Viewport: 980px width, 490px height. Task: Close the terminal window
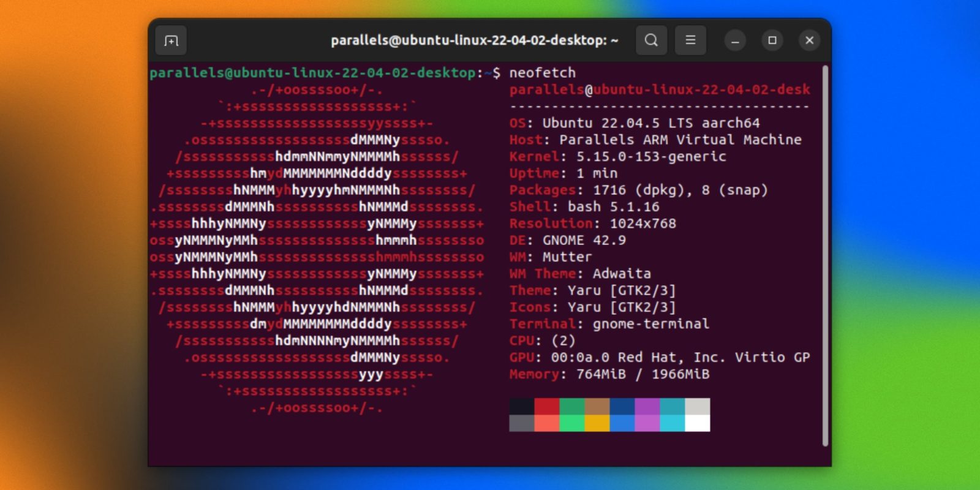click(x=809, y=40)
